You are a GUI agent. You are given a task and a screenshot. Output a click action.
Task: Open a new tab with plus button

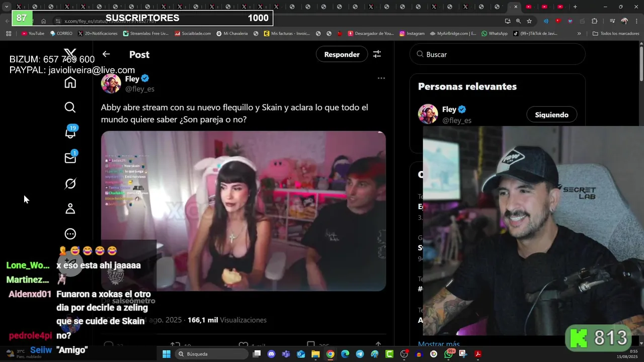575,7
